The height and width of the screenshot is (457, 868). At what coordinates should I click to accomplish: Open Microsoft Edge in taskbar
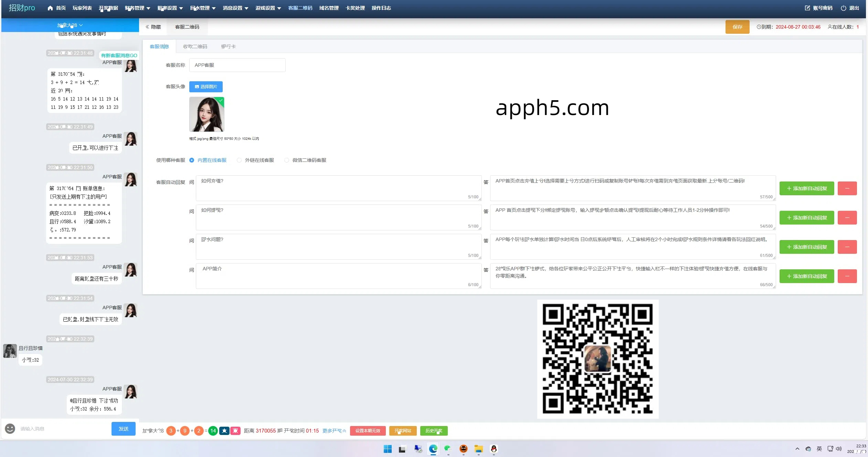pyautogui.click(x=433, y=449)
